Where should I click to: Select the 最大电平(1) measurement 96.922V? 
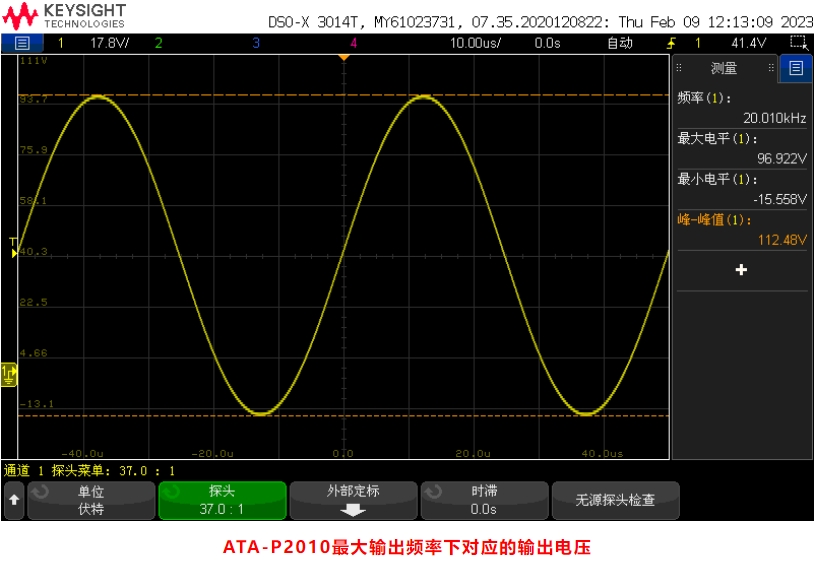tap(742, 148)
